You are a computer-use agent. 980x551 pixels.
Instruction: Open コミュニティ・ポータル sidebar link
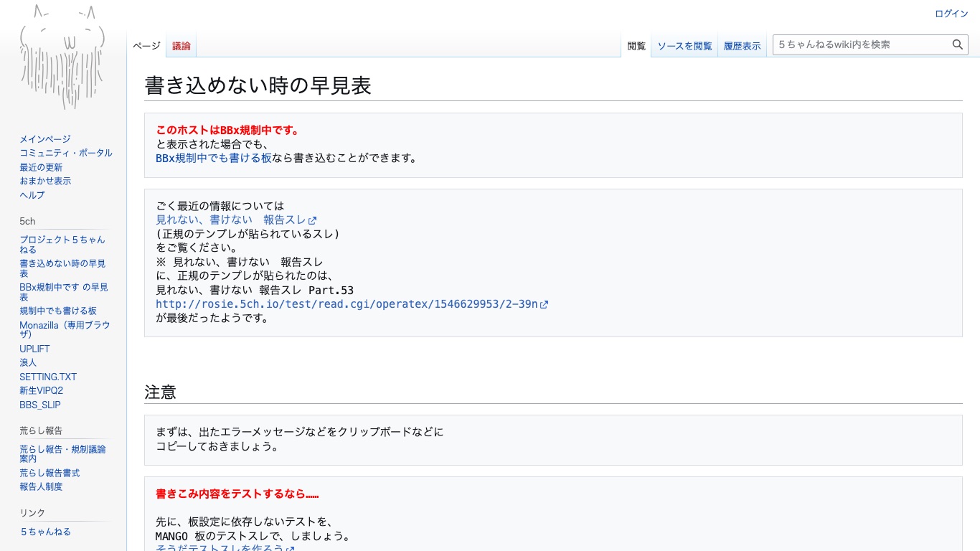pyautogui.click(x=66, y=153)
